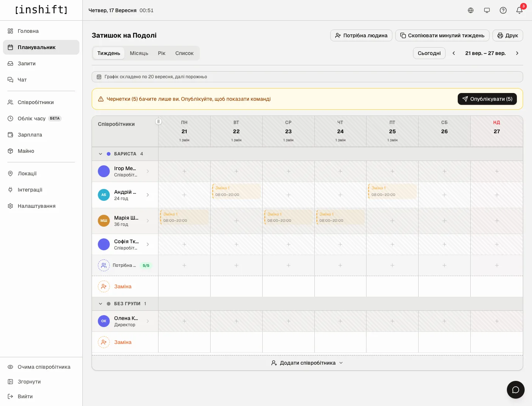
Task: Open Облік часу BETA section
Action: [x=41, y=118]
